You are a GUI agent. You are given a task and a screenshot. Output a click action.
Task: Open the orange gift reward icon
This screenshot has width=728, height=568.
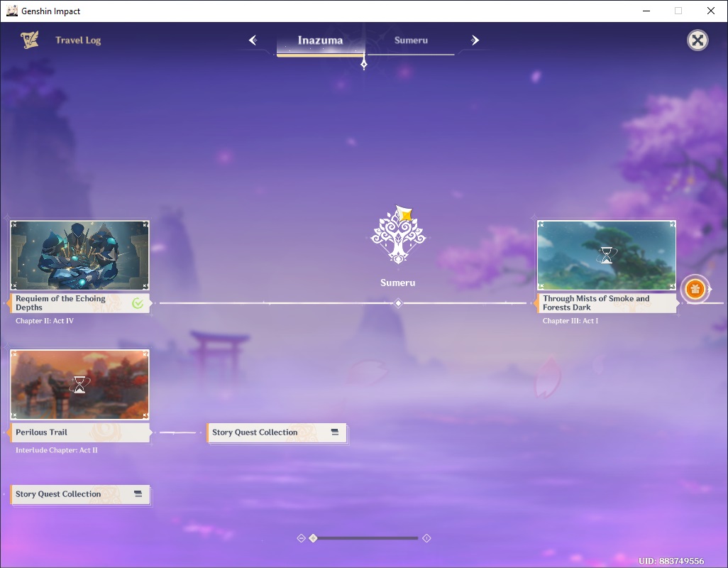[695, 290]
